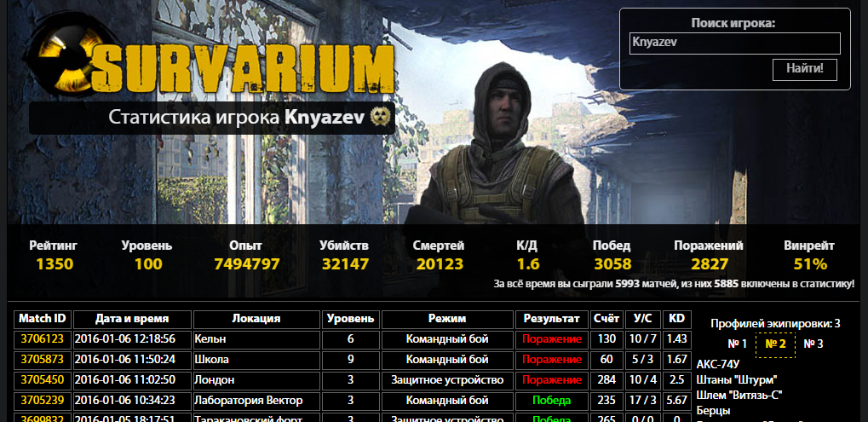Screen dimensions: 868x422
Task: Click the Режим column header
Action: (x=447, y=319)
